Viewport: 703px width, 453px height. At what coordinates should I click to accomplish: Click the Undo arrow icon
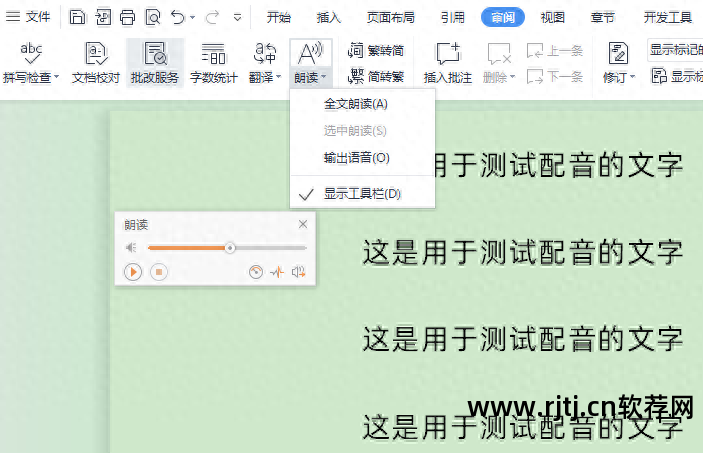pyautogui.click(x=178, y=17)
